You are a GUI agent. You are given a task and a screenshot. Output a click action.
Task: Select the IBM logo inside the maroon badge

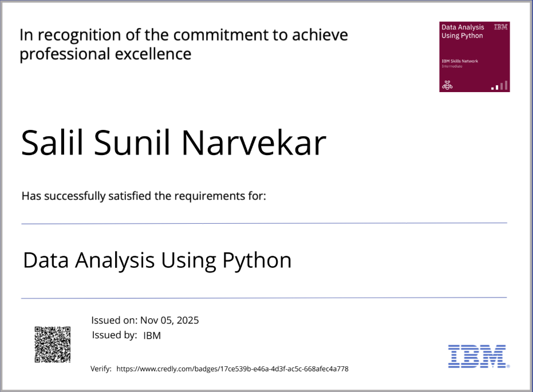pyautogui.click(x=500, y=27)
